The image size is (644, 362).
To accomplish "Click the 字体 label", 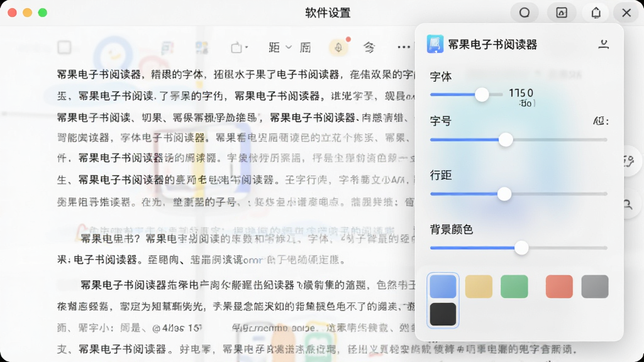I will point(441,77).
